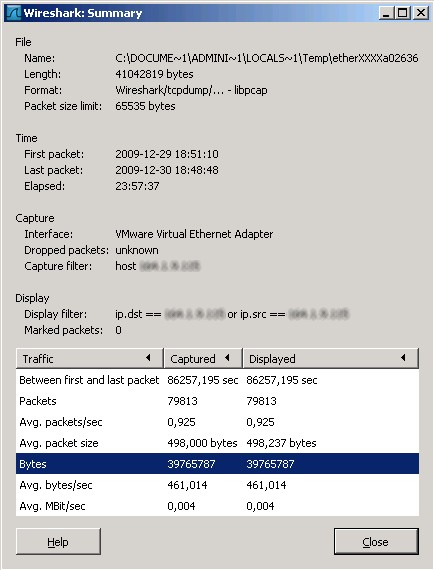
Task: Select the Avg. packets/sec row
Action: [217, 422]
